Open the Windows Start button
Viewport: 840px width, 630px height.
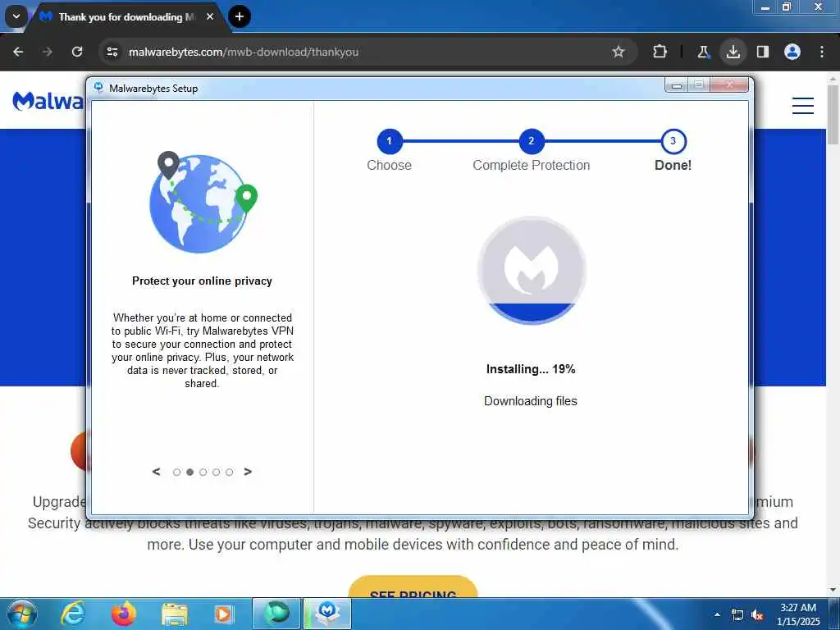pyautogui.click(x=21, y=614)
